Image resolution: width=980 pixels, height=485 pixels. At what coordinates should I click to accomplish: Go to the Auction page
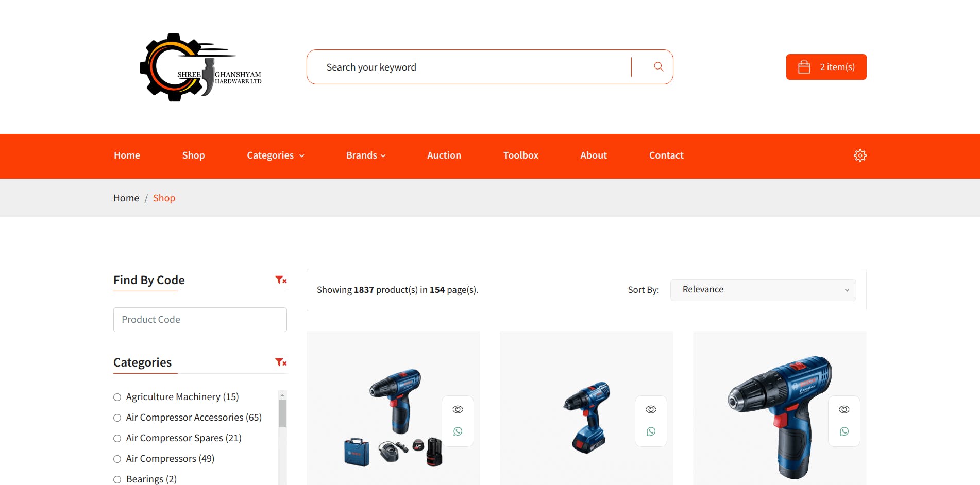pos(444,155)
